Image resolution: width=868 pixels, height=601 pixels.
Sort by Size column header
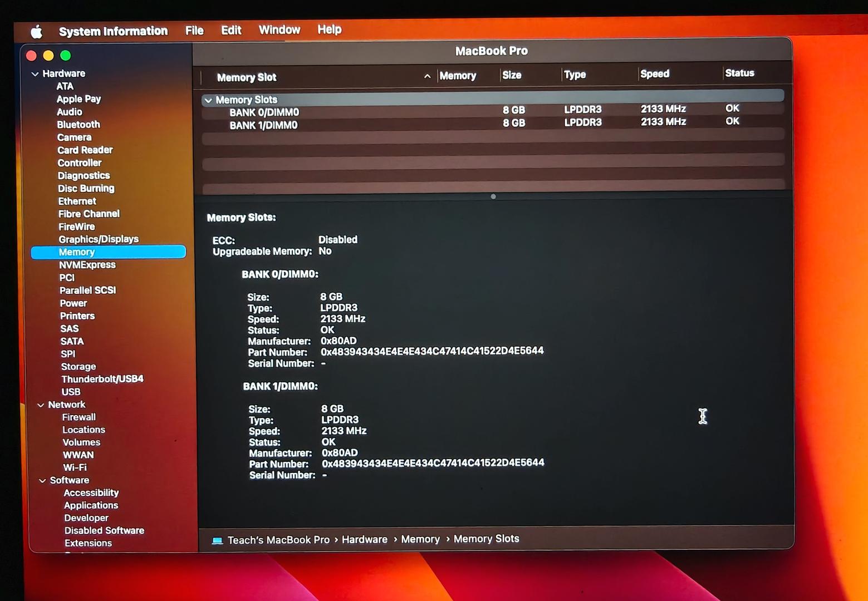click(x=512, y=75)
